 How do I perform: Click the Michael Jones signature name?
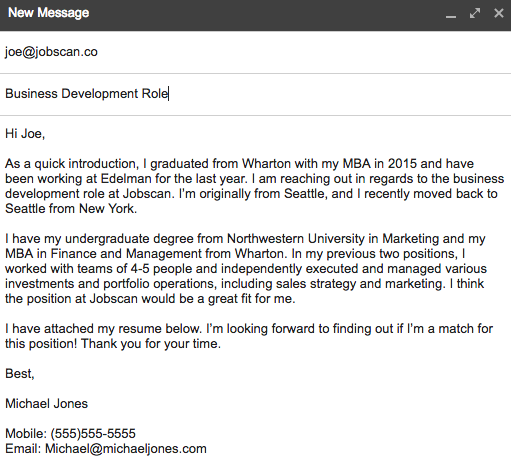(47, 404)
